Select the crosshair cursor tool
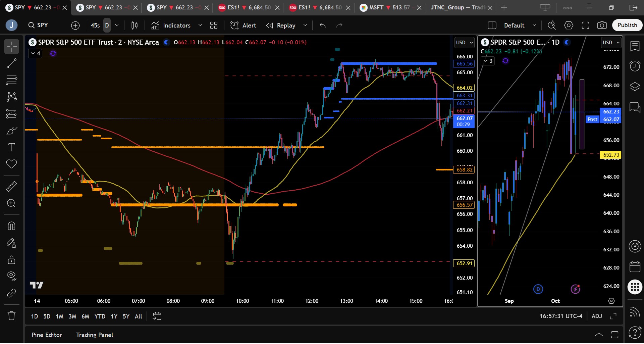This screenshot has width=644, height=344. coord(11,47)
